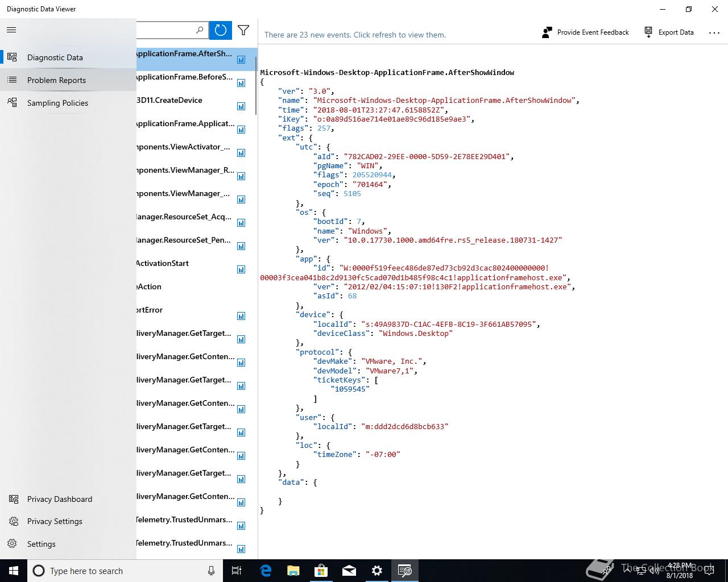Click chart icon beside ViewManager_R... event
The image size is (728, 582).
point(241,176)
